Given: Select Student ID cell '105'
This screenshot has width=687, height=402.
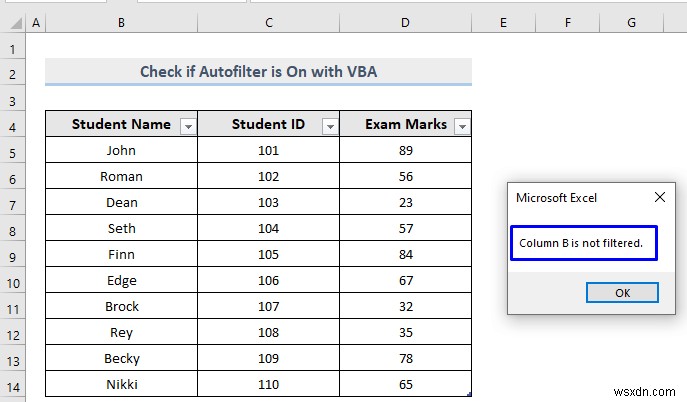Looking at the screenshot, I should tap(269, 254).
